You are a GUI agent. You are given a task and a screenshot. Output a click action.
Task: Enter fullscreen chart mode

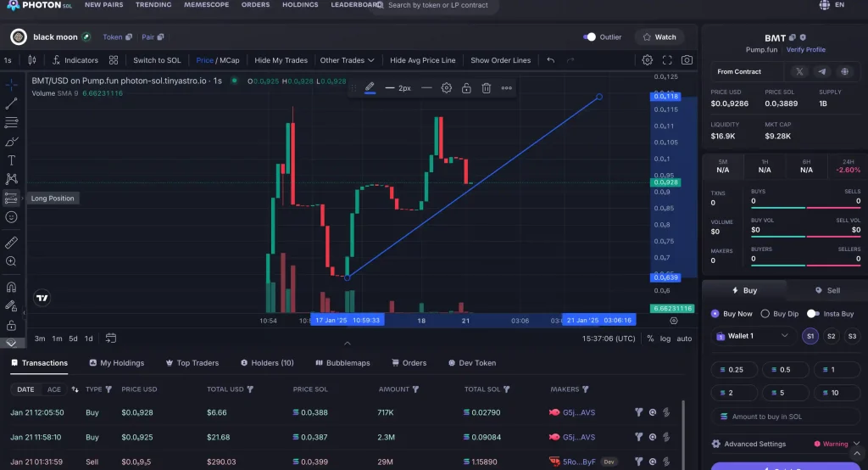click(x=667, y=60)
